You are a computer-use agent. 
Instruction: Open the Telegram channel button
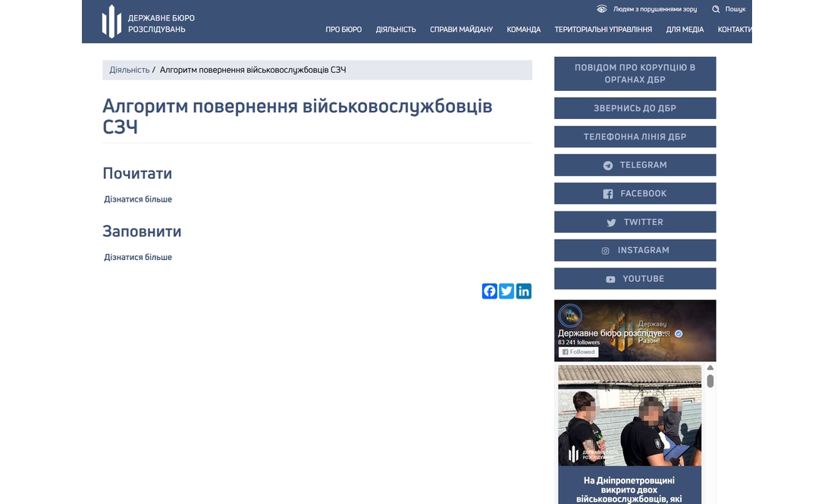(635, 165)
